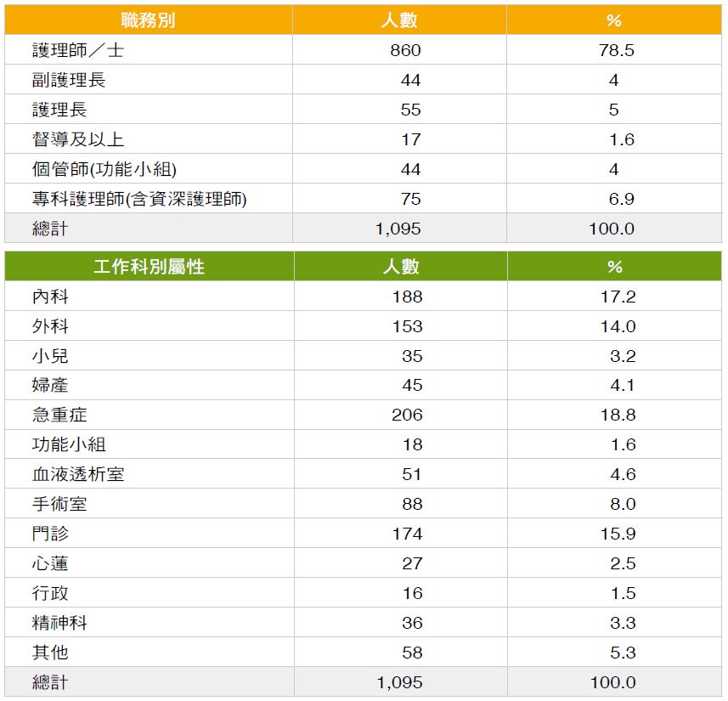Click the 副護理長 row label
This screenshot has height=701, width=728.
(x=69, y=80)
